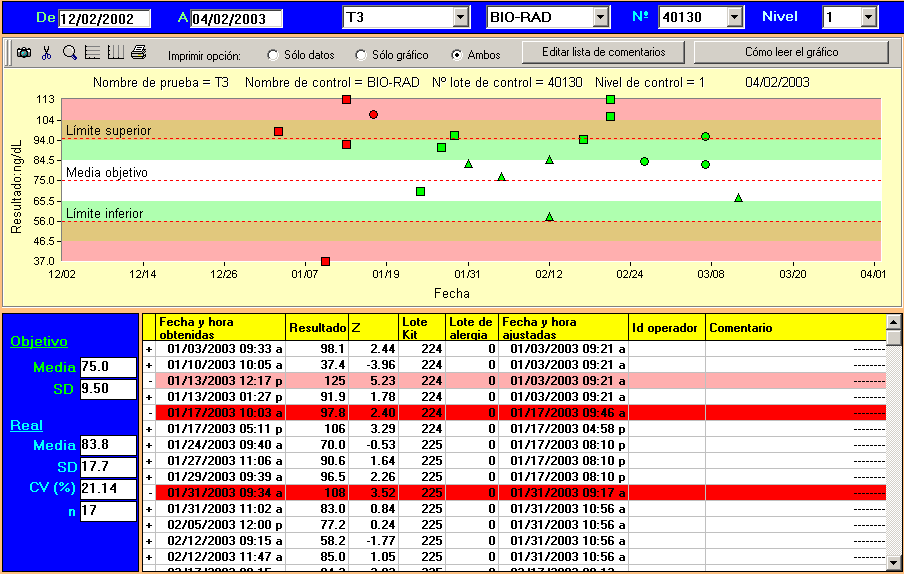The height and width of the screenshot is (574, 905).
Task: Toggle vertical gridlines icon
Action: click(115, 53)
